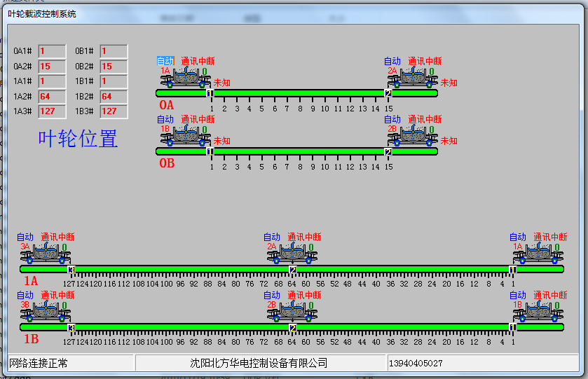Click the 自动 mode label above 2A on track 0A
This screenshot has width=588, height=379.
[x=392, y=61]
